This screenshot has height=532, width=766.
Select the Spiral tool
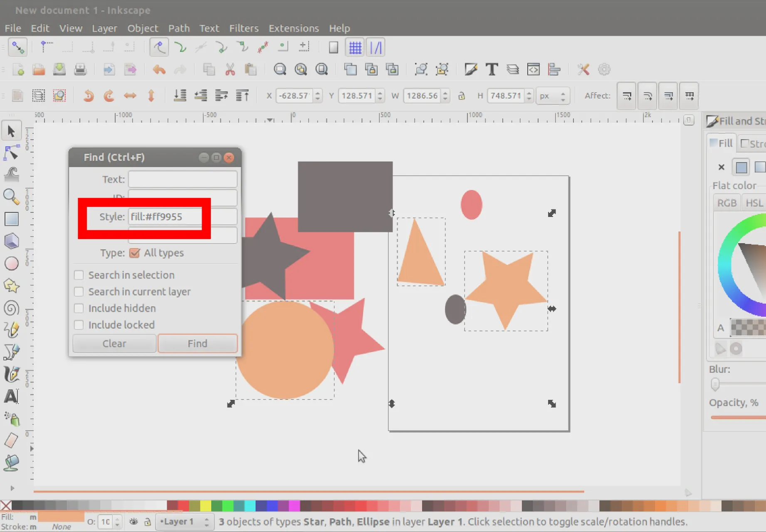click(x=11, y=308)
